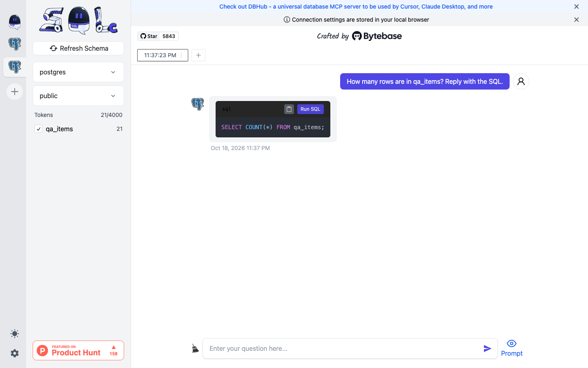This screenshot has height=368, width=588.
Task: Star the project on GitHub
Action: (149, 36)
